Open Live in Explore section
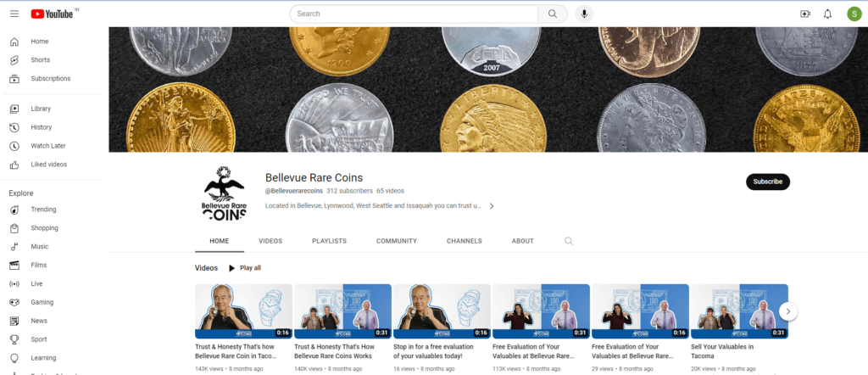The width and height of the screenshot is (868, 375). coord(51,283)
